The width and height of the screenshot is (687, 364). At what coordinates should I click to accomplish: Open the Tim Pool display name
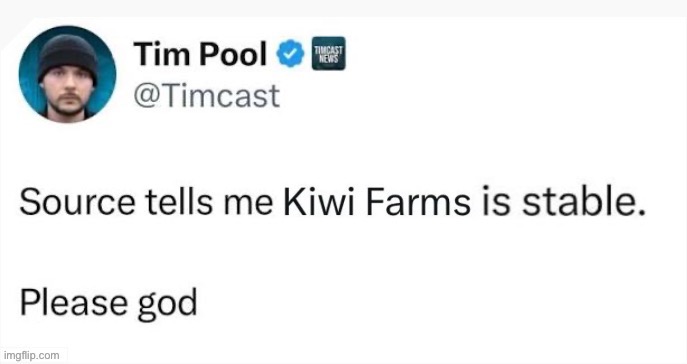coord(200,54)
